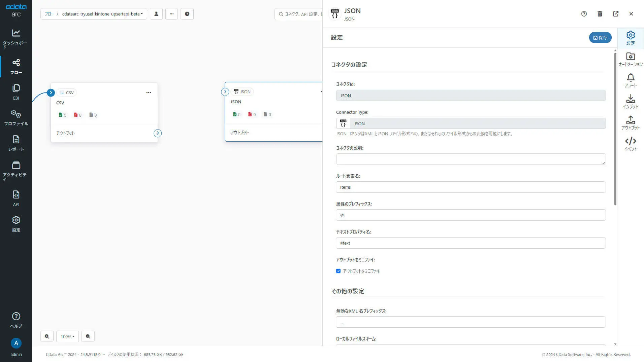Open the Flow (フロー) sidebar item

coord(16,67)
